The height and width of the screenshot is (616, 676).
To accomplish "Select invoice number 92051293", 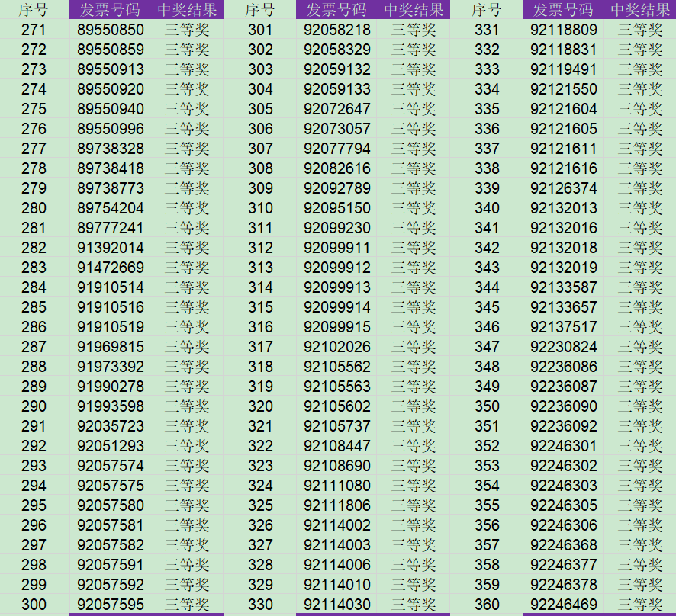I will tap(111, 446).
